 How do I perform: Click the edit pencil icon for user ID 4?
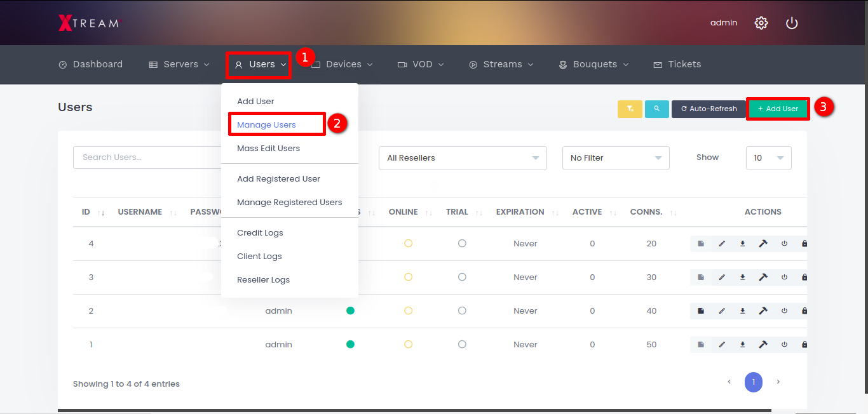721,244
